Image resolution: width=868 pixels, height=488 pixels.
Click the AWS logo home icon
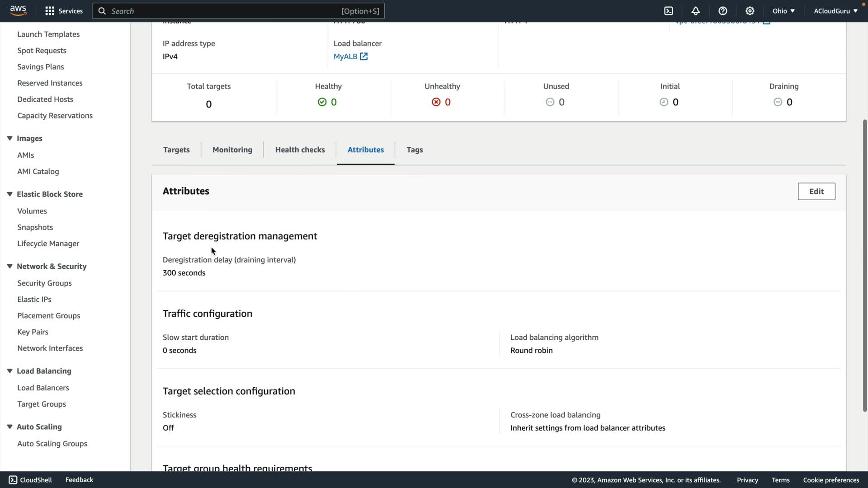point(18,10)
